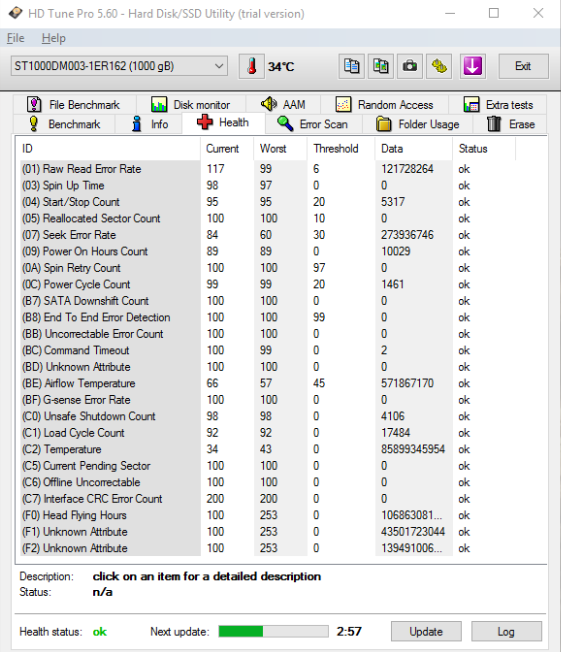This screenshot has width=561, height=652.
Task: Open options with the yellow gears icon
Action: tap(439, 67)
